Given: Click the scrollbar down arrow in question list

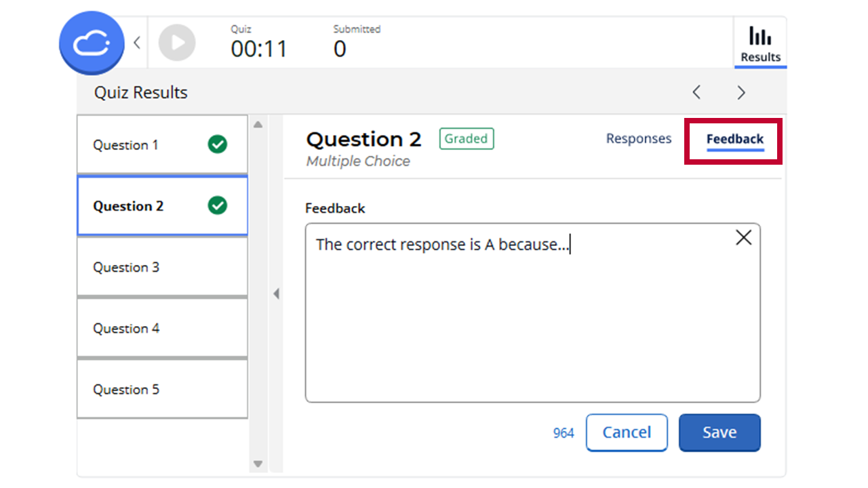Looking at the screenshot, I should click(x=258, y=464).
